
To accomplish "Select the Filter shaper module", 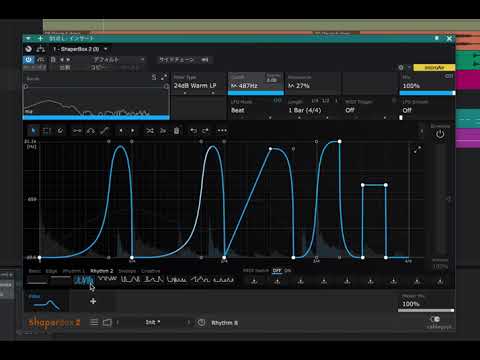I will (x=47, y=302).
